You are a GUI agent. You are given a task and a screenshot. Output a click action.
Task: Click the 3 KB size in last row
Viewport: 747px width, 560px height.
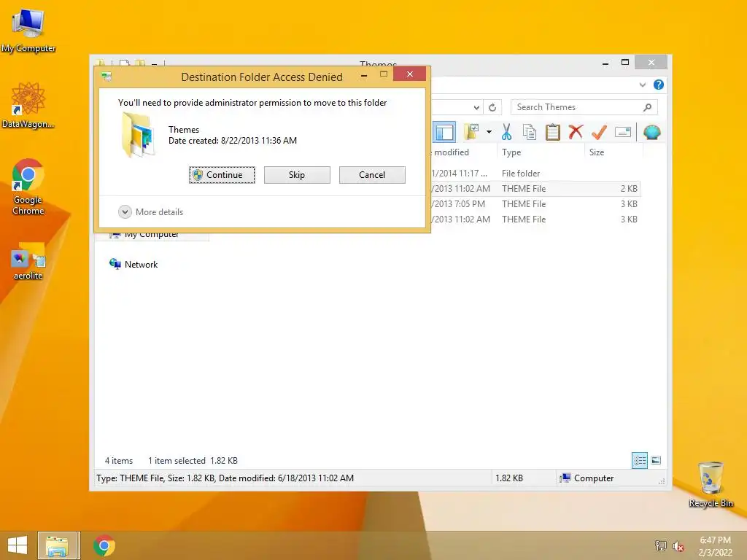629,219
